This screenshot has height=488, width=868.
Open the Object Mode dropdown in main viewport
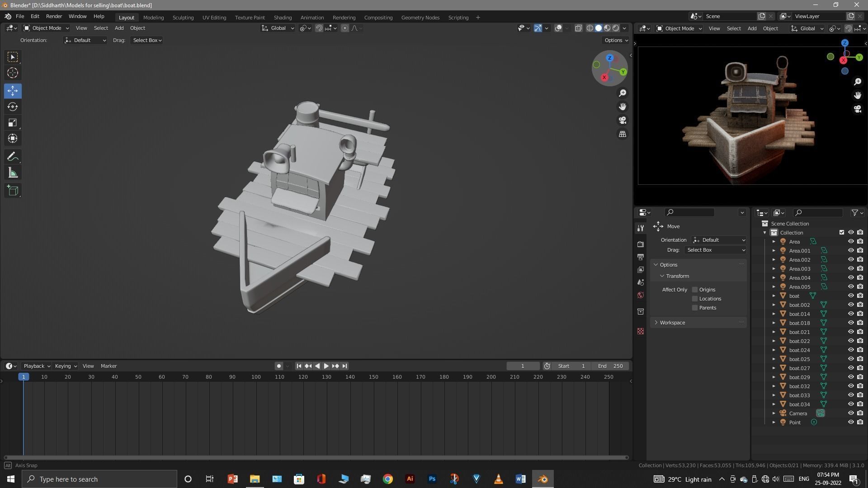coord(46,28)
